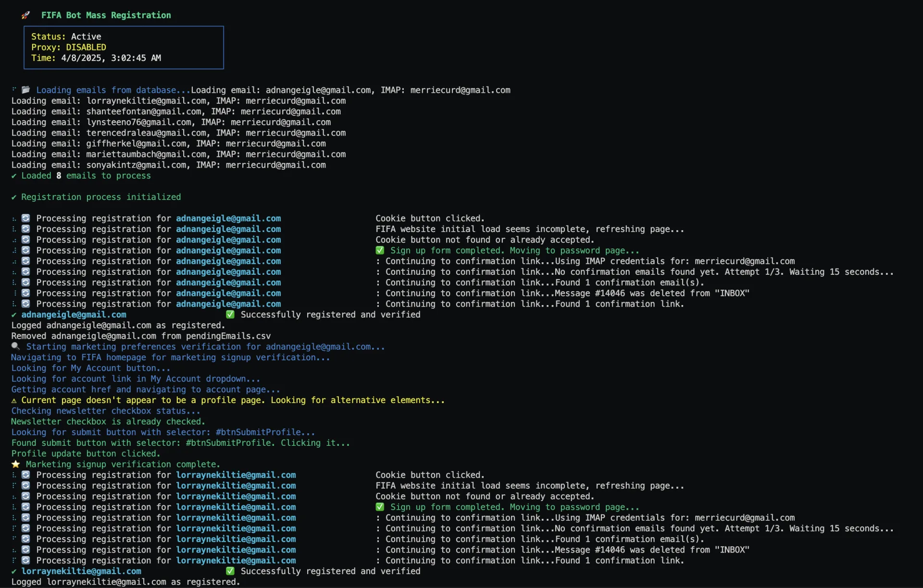The height and width of the screenshot is (588, 923).
Task: Click the checkmark before Registration process initialized
Action: (x=14, y=197)
